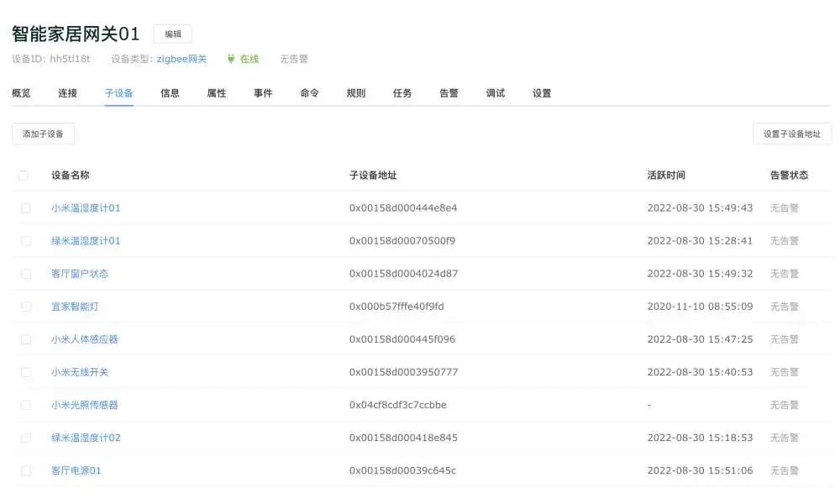Click timestamp 2022-08-30 15:18:53
The height and width of the screenshot is (504, 840).
pyautogui.click(x=700, y=438)
